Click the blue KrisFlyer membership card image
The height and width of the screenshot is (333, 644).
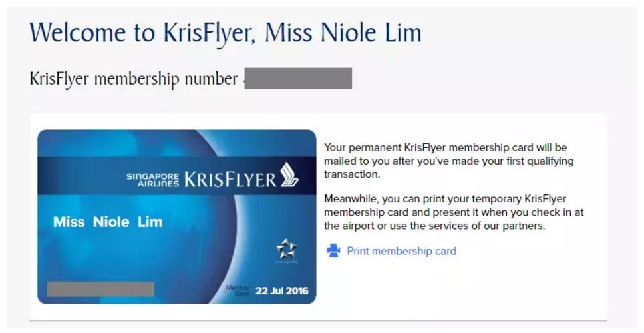pos(177,216)
